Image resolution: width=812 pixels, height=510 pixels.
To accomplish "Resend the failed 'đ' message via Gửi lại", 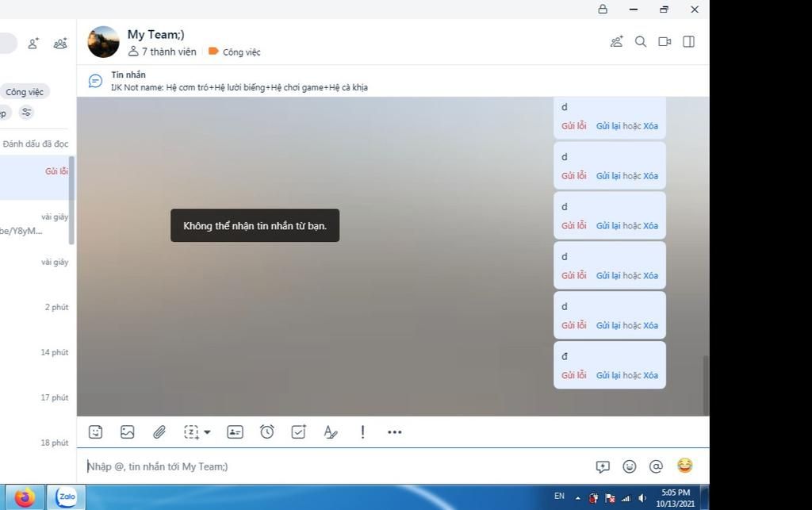I will pos(608,375).
